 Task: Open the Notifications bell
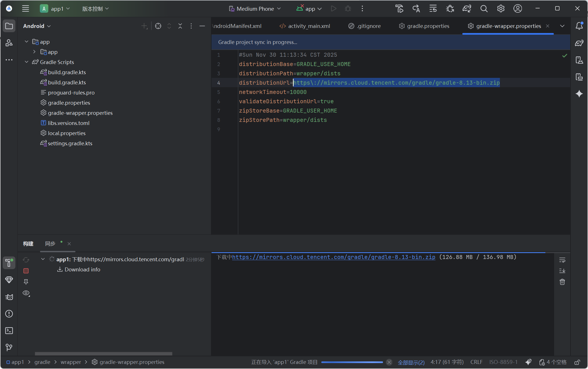579,26
